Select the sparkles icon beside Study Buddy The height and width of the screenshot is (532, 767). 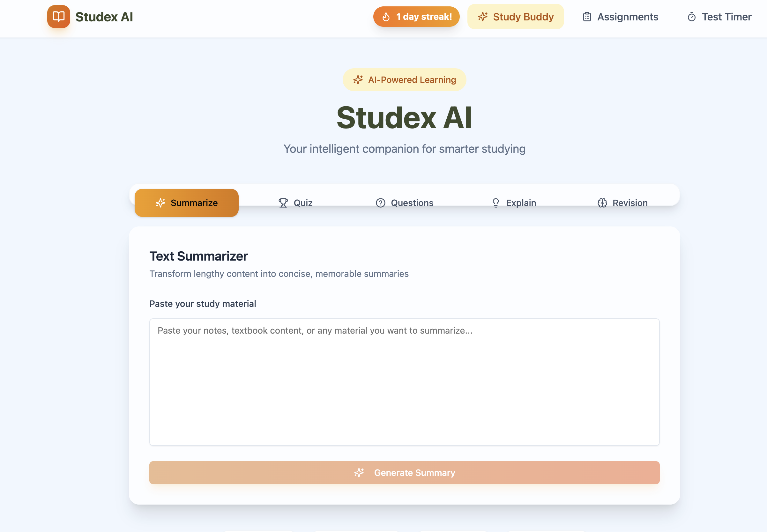point(484,16)
